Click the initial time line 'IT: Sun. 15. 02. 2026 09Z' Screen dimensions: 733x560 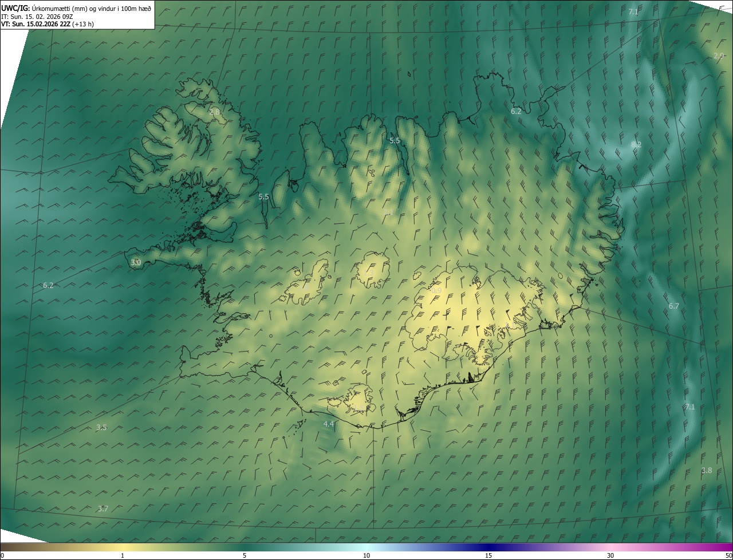37,17
